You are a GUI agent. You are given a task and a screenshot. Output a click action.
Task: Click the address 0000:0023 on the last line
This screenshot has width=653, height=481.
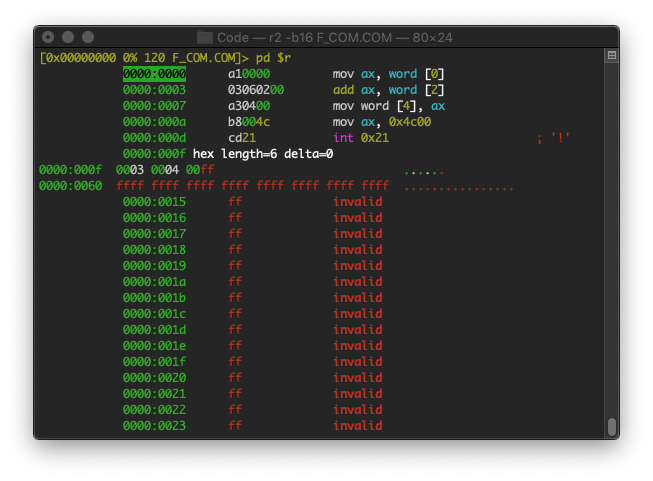(154, 426)
